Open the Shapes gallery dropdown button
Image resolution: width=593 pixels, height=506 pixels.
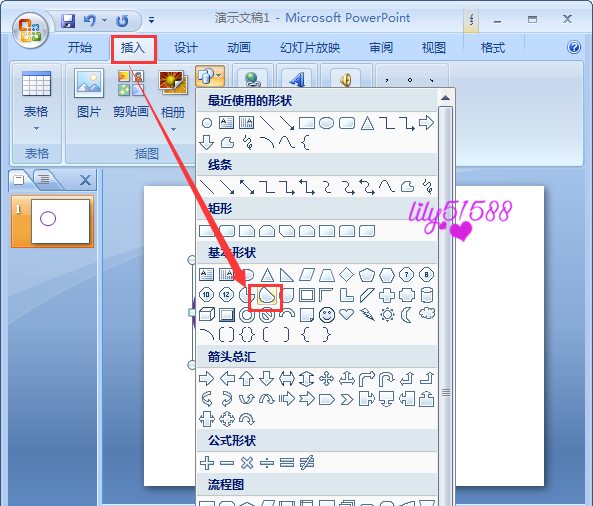point(210,76)
